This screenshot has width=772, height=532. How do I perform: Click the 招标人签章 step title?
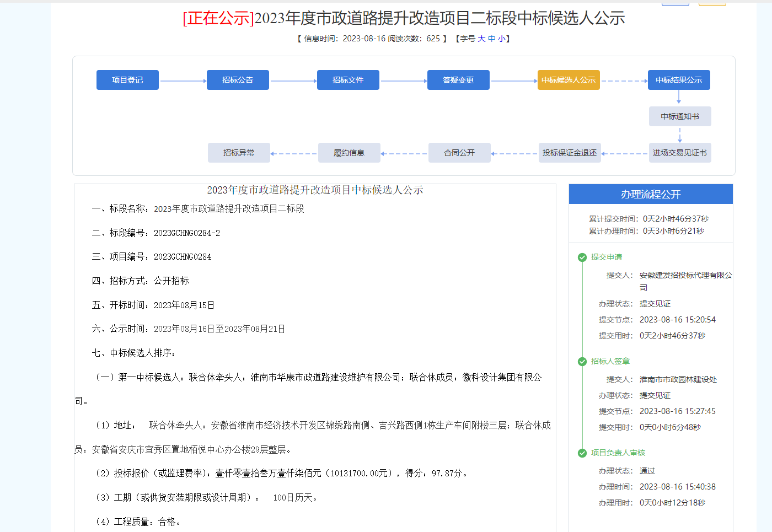click(x=610, y=361)
